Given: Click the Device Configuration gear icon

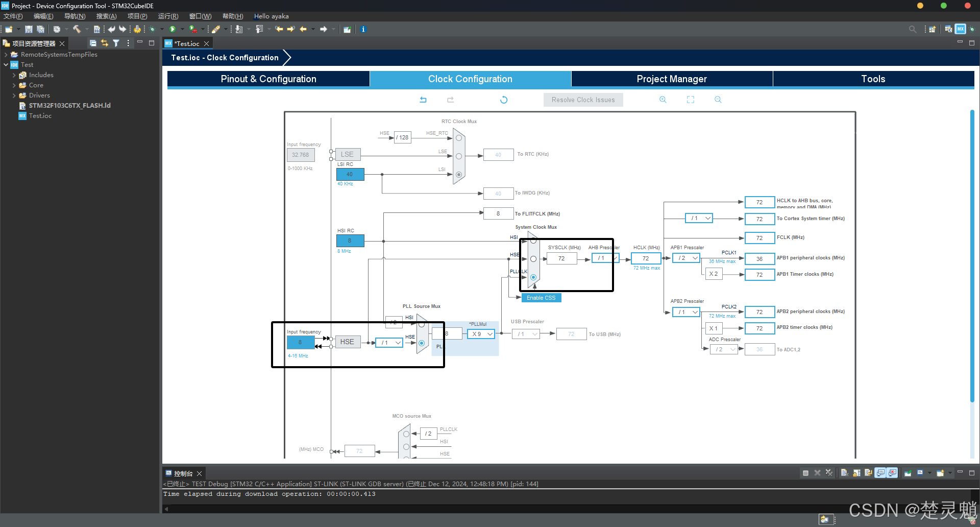Looking at the screenshot, I should (137, 29).
